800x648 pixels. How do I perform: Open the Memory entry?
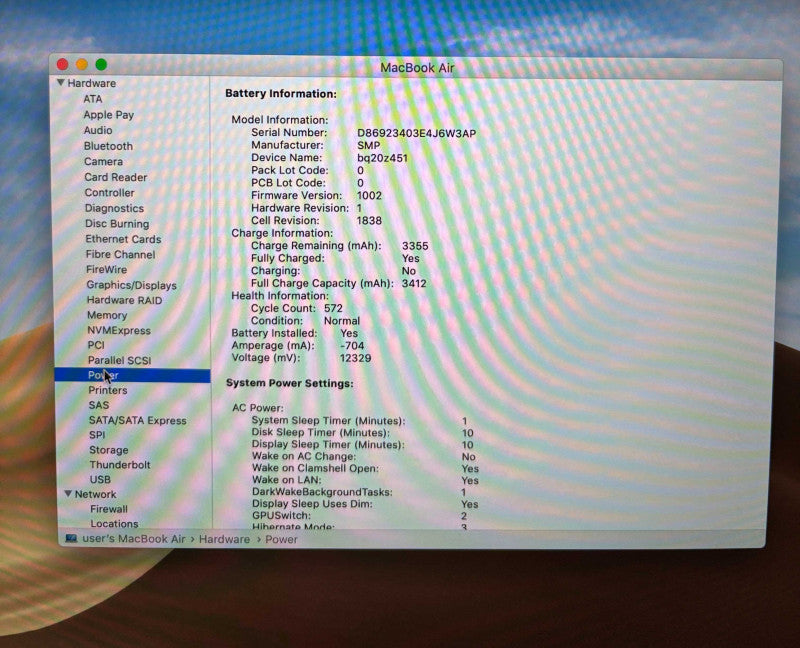(107, 315)
